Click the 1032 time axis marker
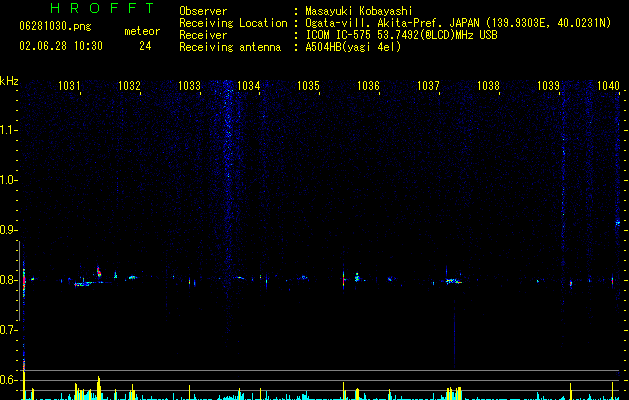Image resolution: width=629 pixels, height=400 pixels. pyautogui.click(x=129, y=86)
